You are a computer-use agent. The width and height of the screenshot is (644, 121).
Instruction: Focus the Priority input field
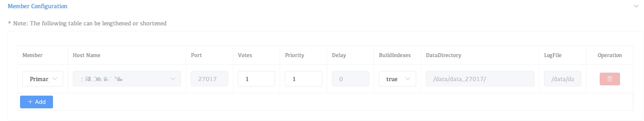point(303,79)
